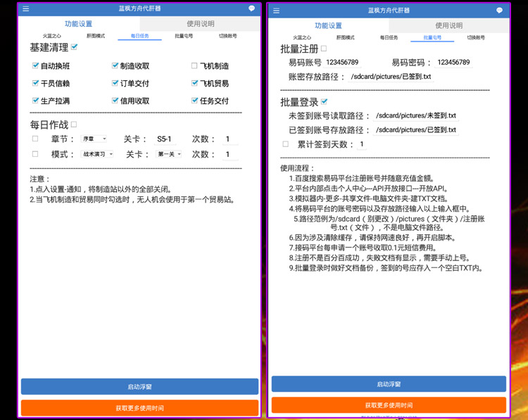Screen dimensions: 528x420
Task: Switch to 使用说明 tab in right panel
Action: (449, 25)
